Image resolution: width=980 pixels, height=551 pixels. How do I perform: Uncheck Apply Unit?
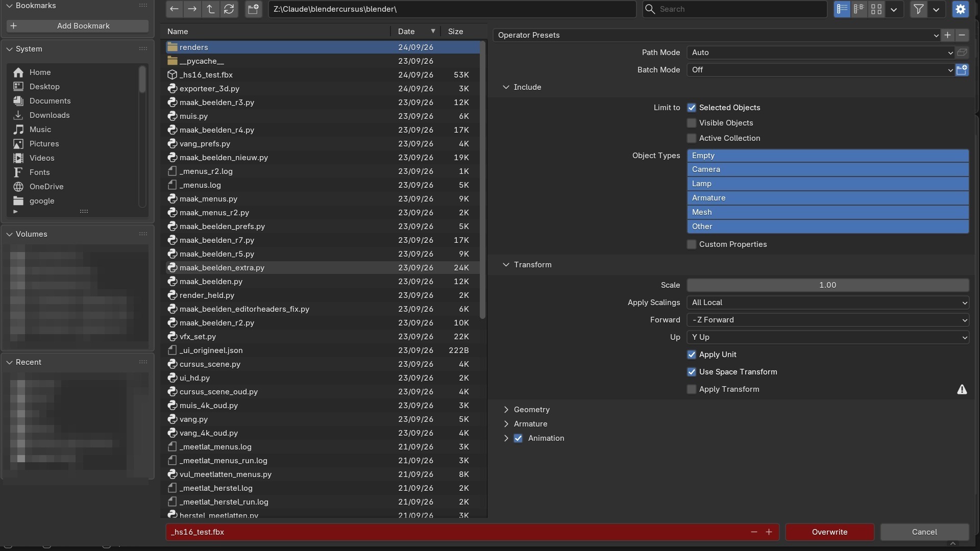click(x=692, y=355)
